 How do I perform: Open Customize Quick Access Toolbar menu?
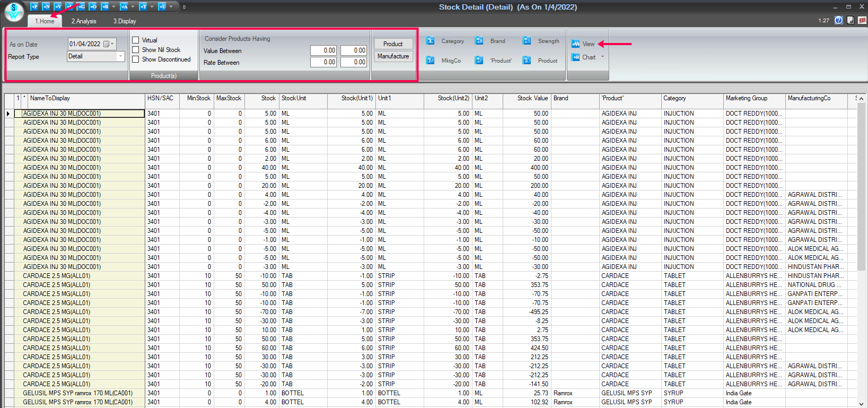click(184, 7)
